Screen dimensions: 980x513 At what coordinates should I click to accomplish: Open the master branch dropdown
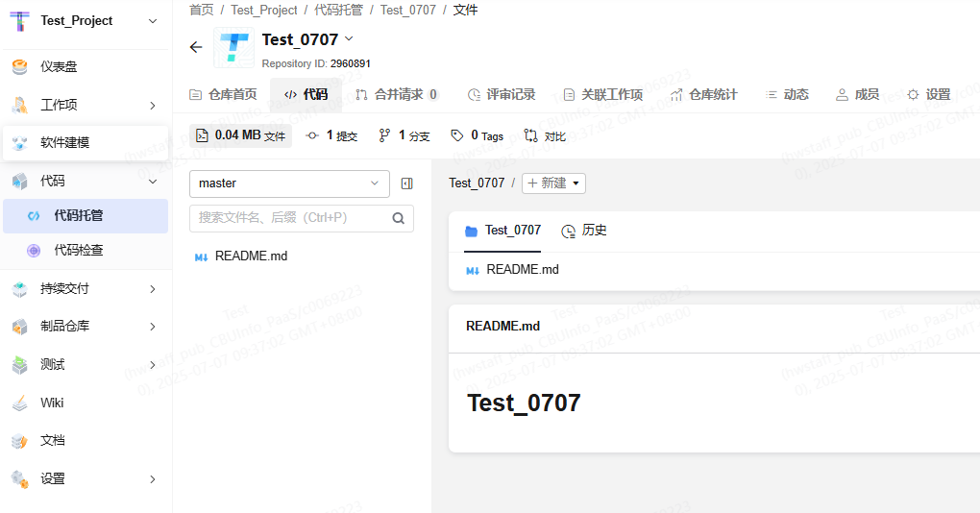click(x=289, y=183)
